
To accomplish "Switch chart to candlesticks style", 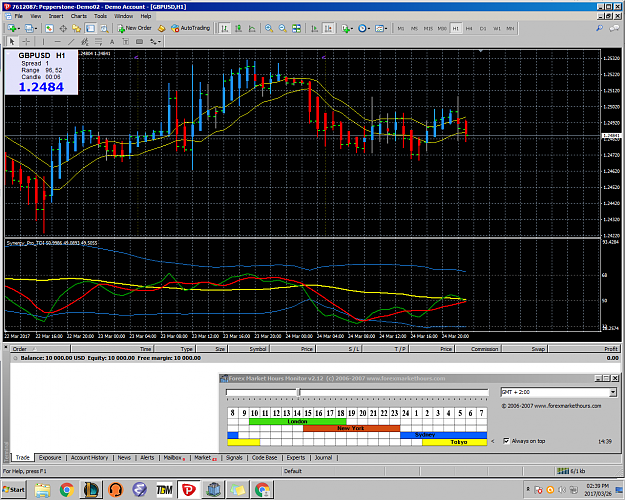I will [x=238, y=28].
